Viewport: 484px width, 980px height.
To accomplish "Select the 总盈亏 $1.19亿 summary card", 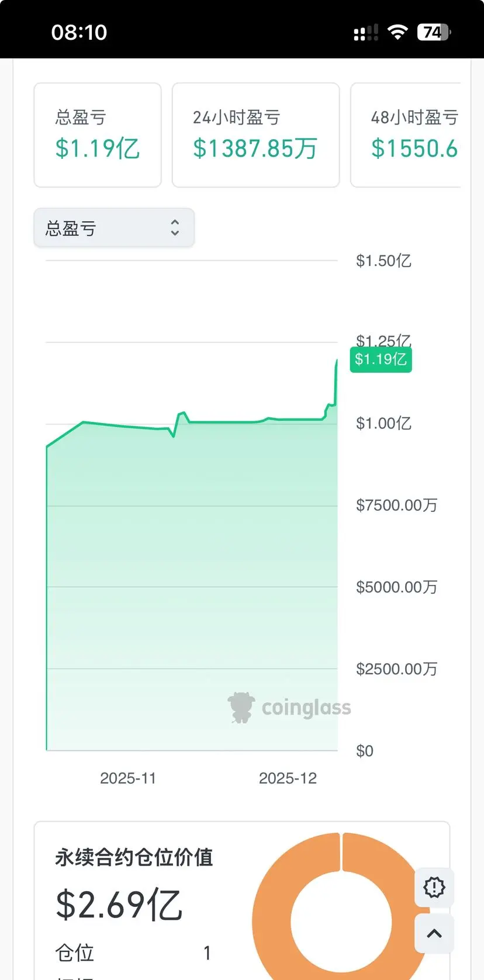I will 98,135.
